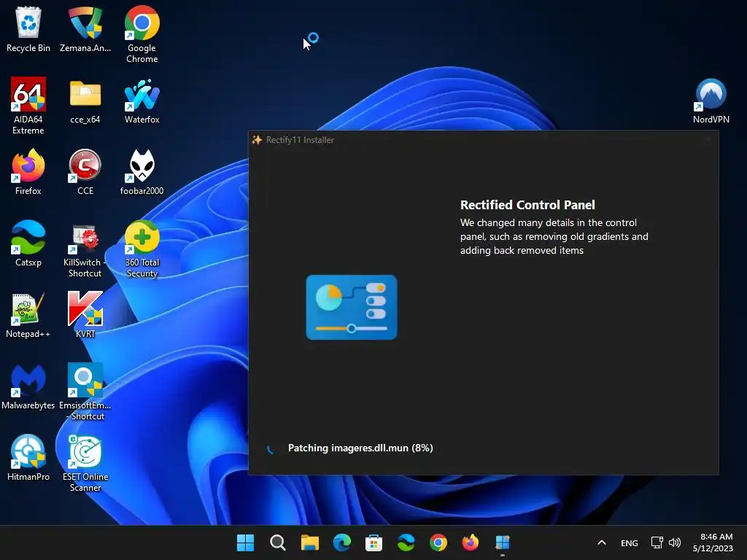Select the Google Chrome desktop shortcut
This screenshot has width=747, height=560.
pyautogui.click(x=142, y=34)
